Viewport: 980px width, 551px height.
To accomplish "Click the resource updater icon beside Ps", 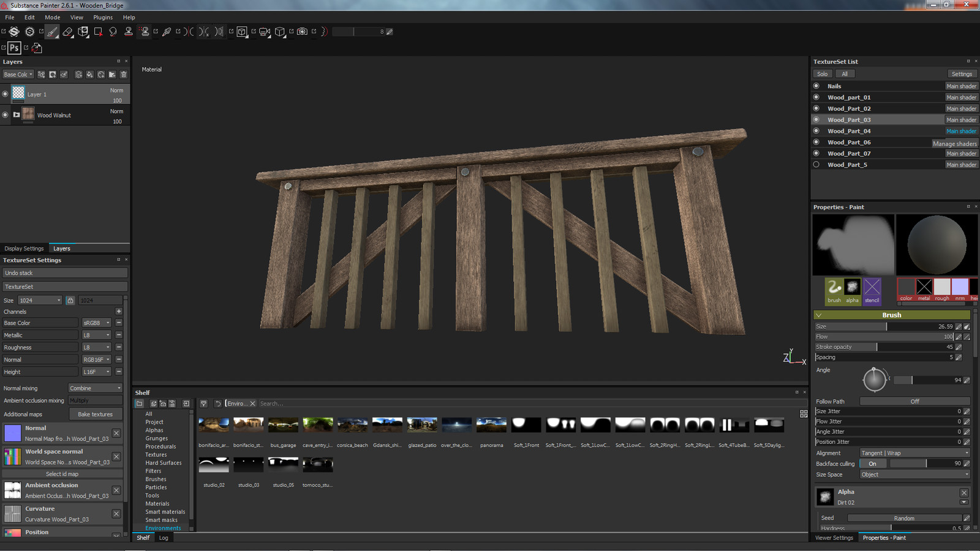I will tap(37, 48).
